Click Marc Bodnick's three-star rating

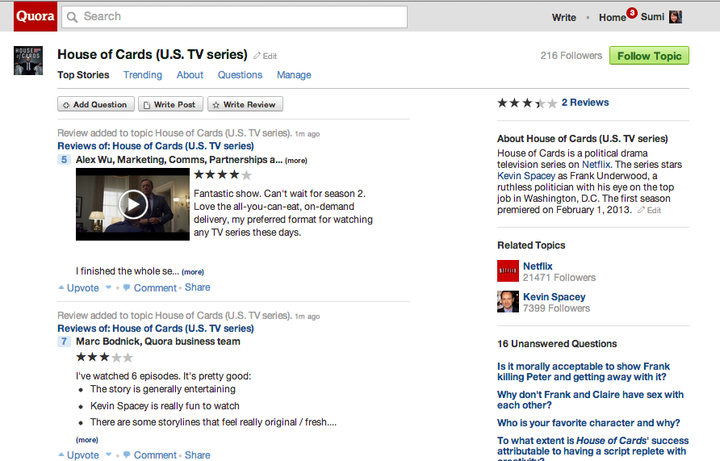pos(104,357)
